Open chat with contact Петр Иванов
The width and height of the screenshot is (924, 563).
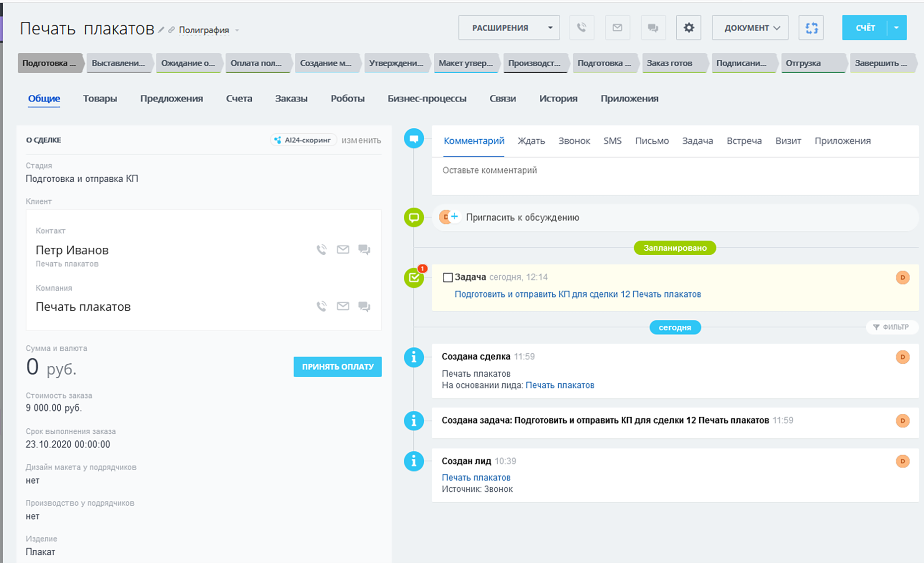point(364,249)
